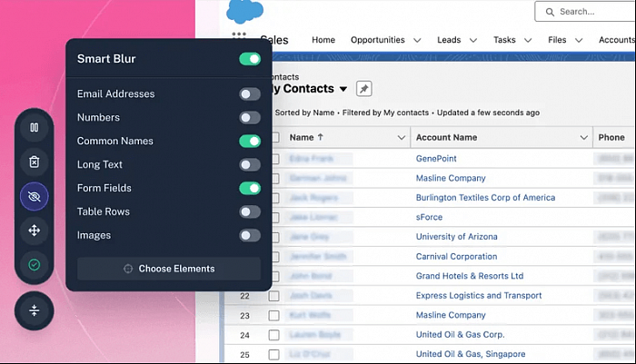
Task: Open University of Arizona account link
Action: (x=456, y=236)
